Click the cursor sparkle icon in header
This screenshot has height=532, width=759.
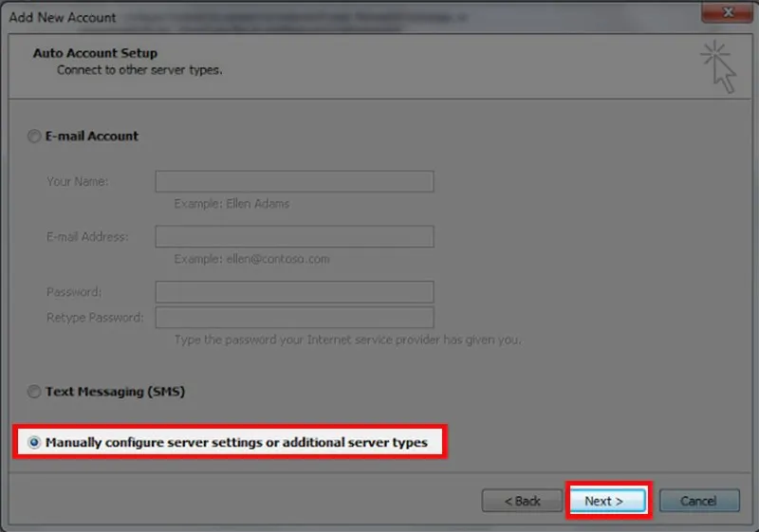pos(718,68)
